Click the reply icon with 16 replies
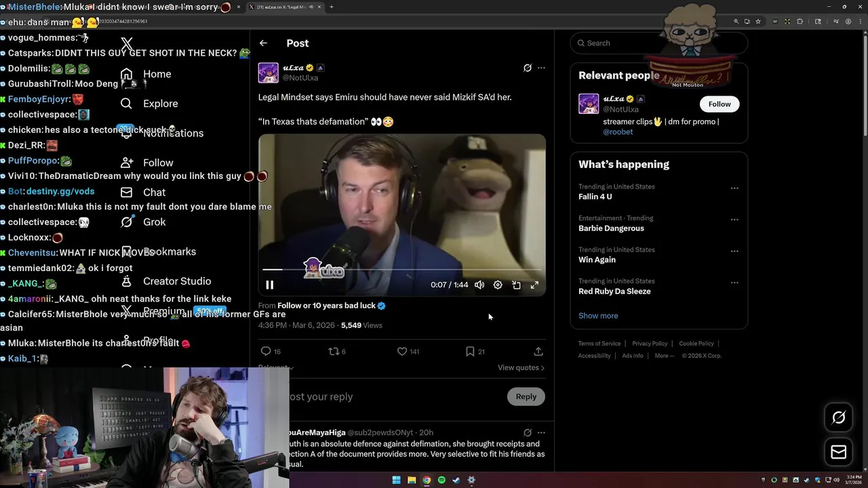 pyautogui.click(x=271, y=351)
